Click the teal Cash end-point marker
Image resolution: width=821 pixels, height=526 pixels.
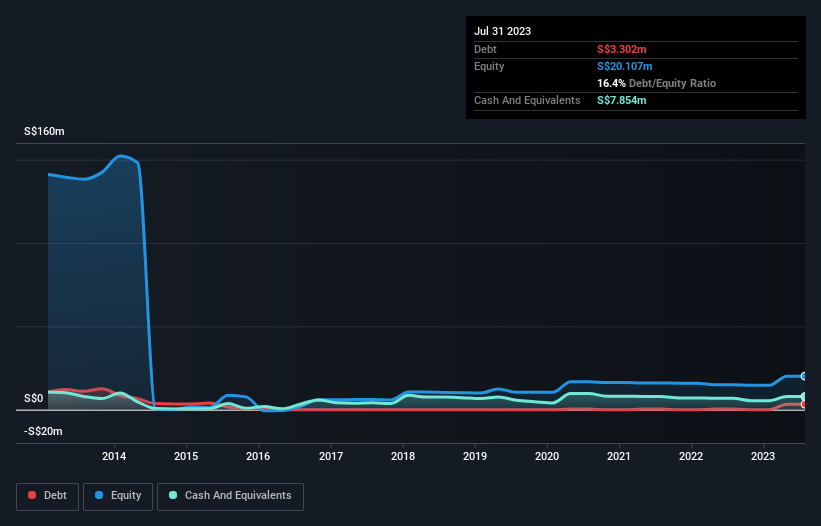[x=803, y=397]
